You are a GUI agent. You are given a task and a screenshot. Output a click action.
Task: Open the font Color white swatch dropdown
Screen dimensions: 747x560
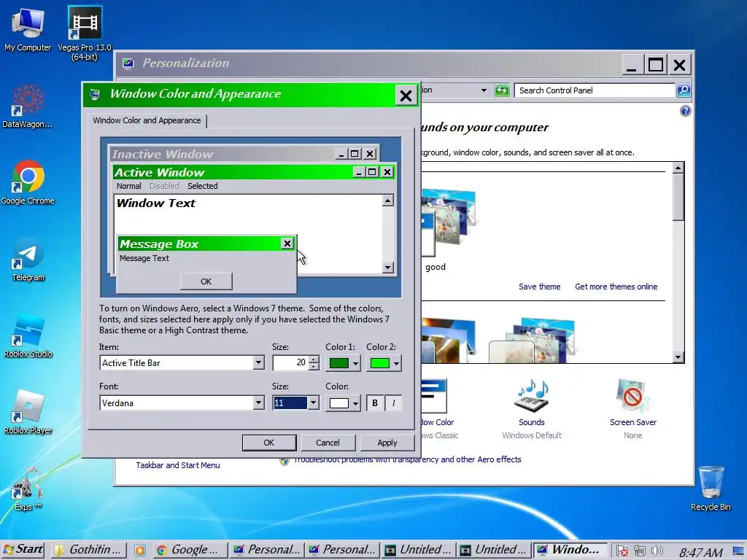tap(343, 403)
